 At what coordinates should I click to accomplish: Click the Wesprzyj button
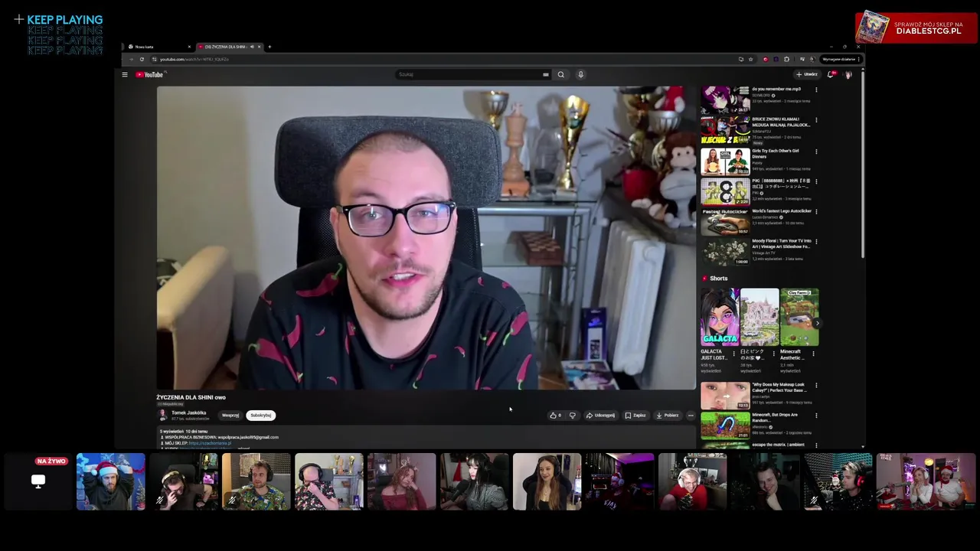tap(230, 416)
